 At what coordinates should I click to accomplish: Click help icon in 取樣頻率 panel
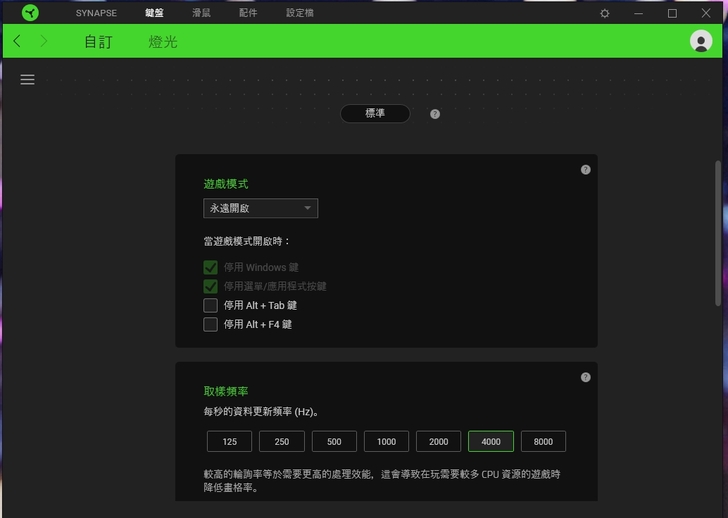point(585,377)
